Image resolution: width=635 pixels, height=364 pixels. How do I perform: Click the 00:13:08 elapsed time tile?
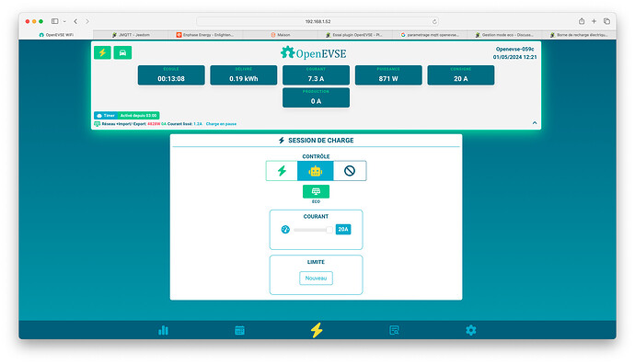click(x=171, y=75)
